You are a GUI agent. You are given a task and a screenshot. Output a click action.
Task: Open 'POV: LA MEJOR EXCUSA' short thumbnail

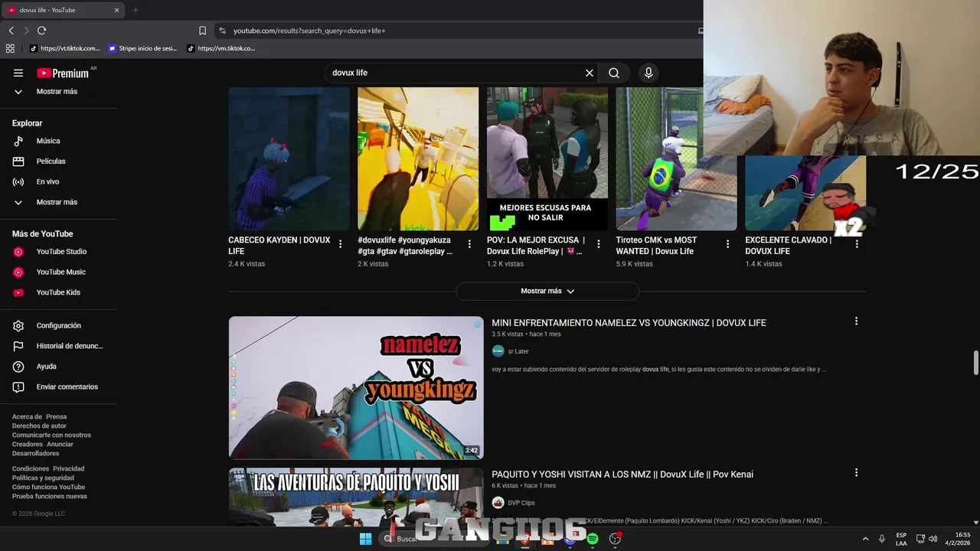547,158
